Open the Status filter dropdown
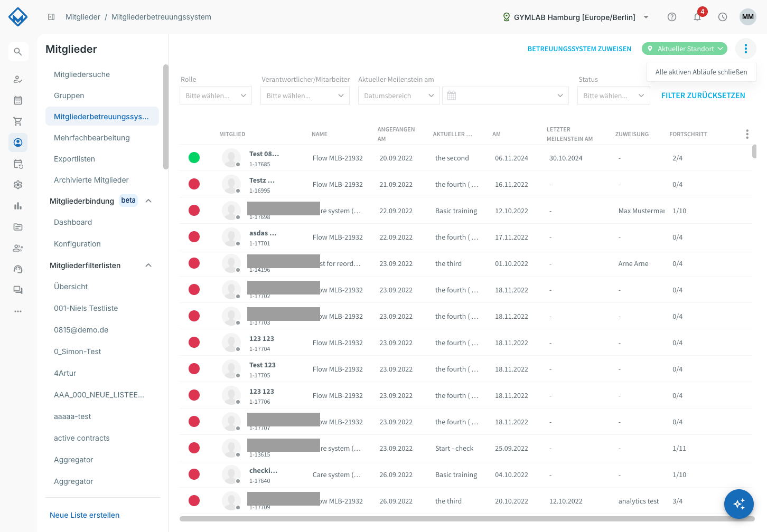767x532 pixels. [613, 96]
